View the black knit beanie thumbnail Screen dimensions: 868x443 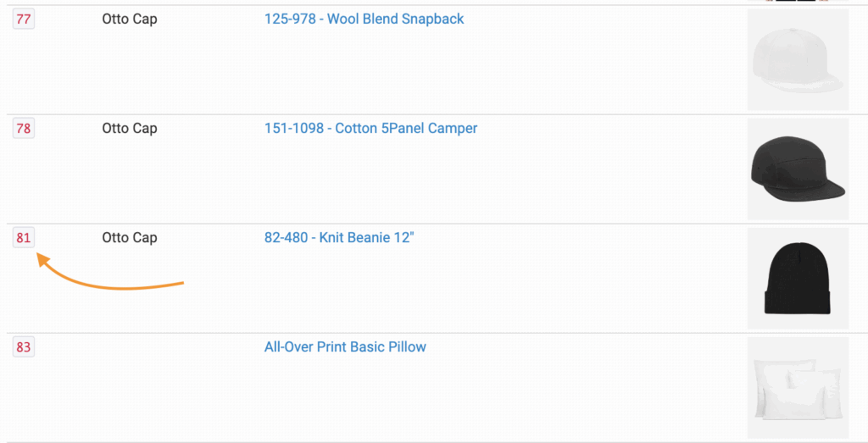coord(798,279)
